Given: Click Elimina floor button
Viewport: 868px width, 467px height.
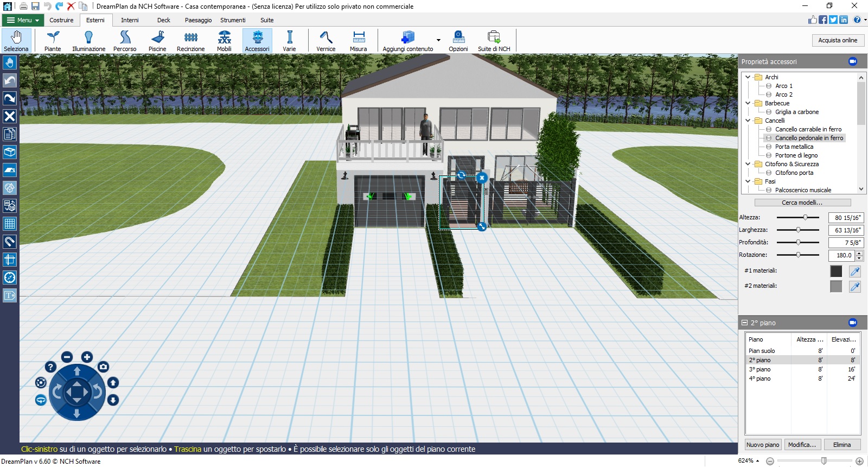Looking at the screenshot, I should pyautogui.click(x=842, y=445).
